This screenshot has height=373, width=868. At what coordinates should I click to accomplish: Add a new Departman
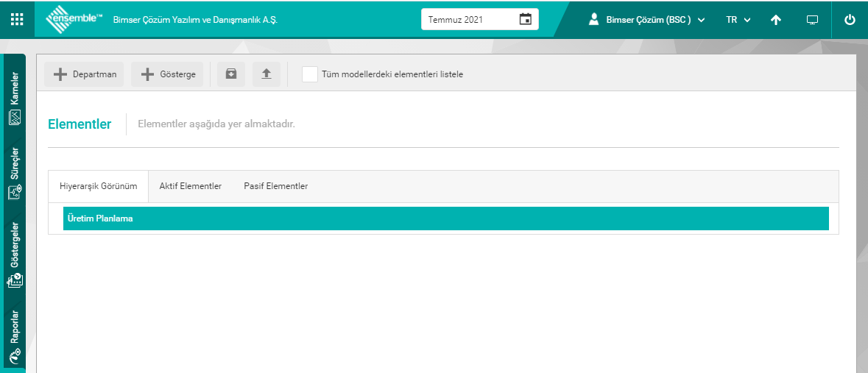click(84, 74)
